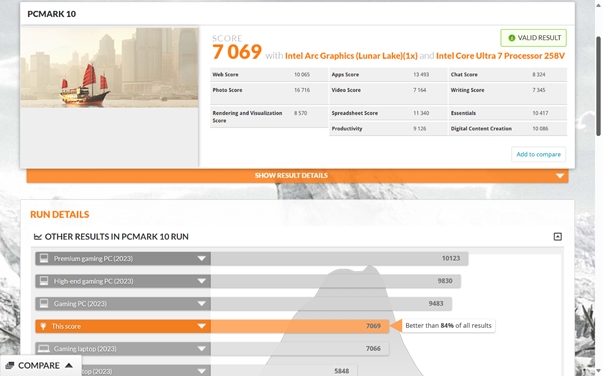Open Intel Arc Graphics (Lunar Lake) link
The height and width of the screenshot is (376, 602).
pos(351,56)
